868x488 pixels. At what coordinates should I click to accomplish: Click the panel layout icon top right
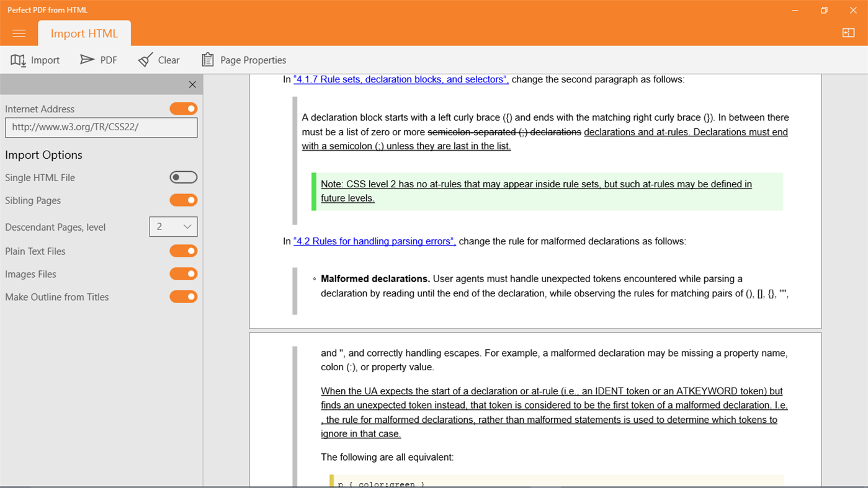[x=848, y=32]
